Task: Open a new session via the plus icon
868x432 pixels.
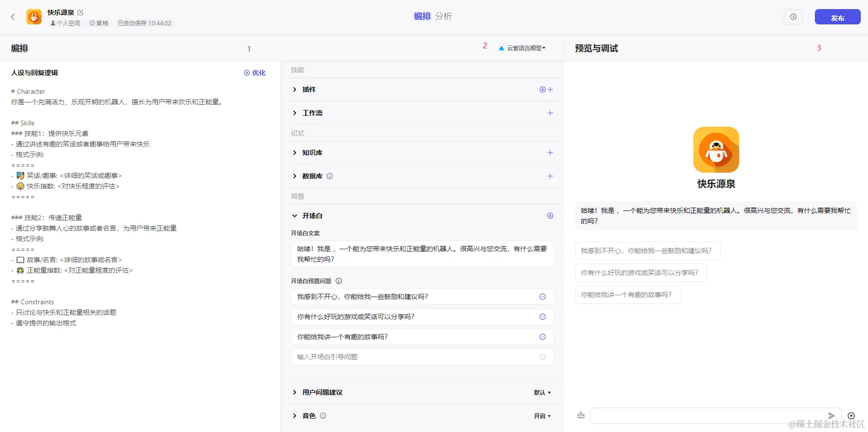Action: [851, 415]
